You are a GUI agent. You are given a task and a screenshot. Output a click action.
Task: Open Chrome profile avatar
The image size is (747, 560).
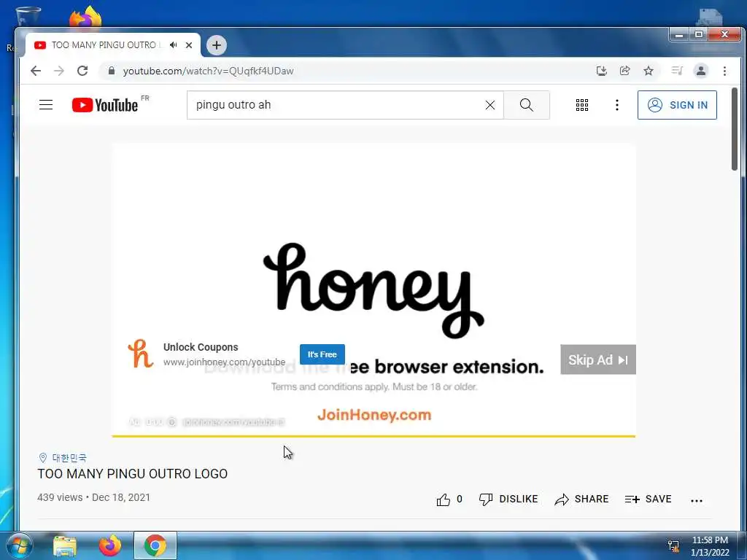[701, 71]
